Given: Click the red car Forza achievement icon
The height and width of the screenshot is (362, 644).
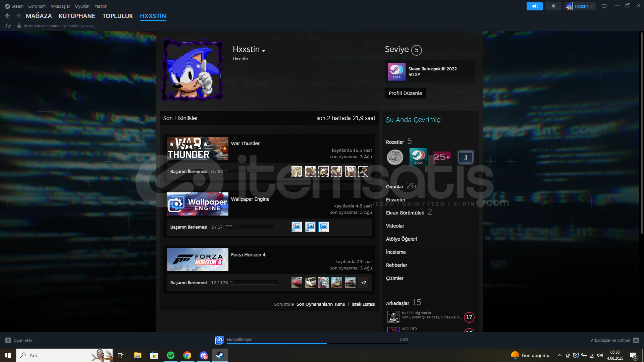Looking at the screenshot, I should (x=297, y=283).
